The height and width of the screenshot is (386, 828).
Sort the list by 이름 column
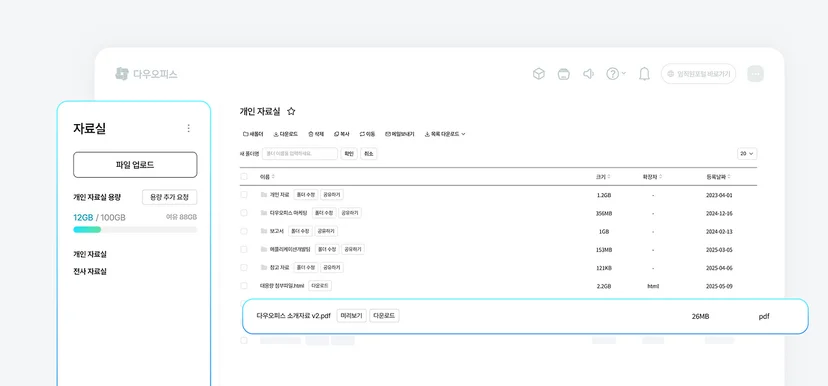tap(267, 177)
